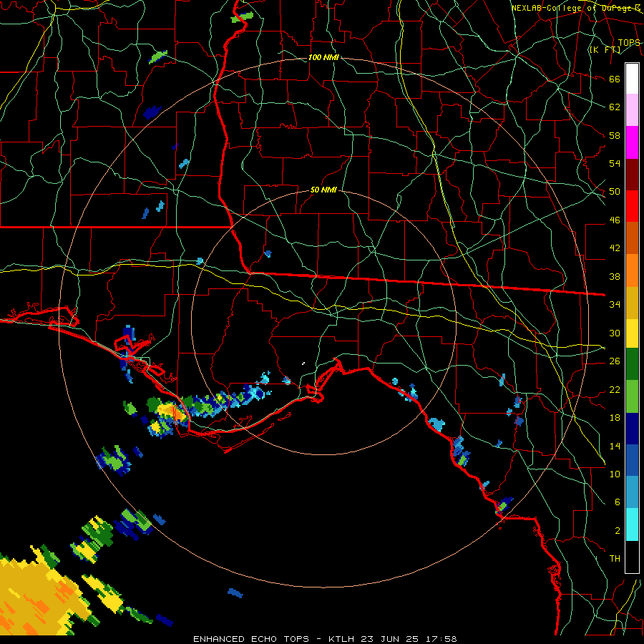The image size is (644, 644).
Task: Click the 30 legend value
Action: tap(615, 333)
